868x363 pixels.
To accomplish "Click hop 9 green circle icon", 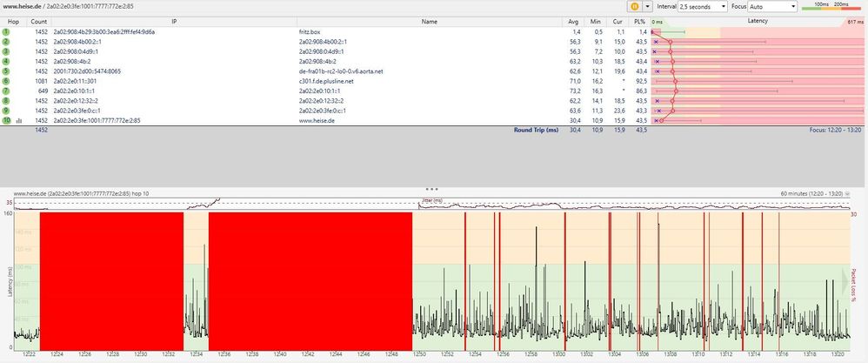I will tap(6, 111).
